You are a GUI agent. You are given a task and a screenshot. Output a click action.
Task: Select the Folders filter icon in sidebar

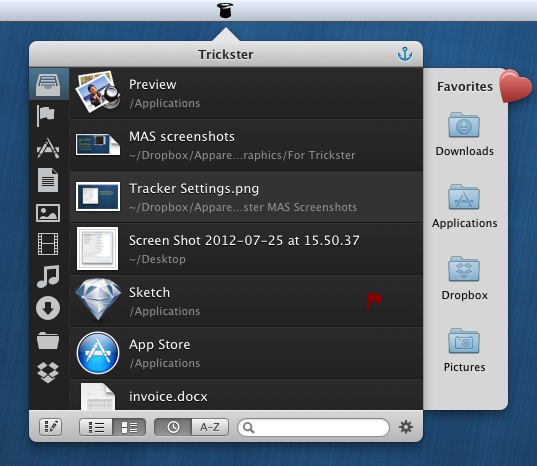[x=48, y=340]
